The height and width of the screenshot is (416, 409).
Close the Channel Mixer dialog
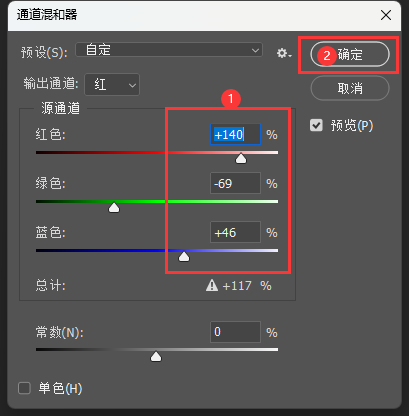(386, 15)
